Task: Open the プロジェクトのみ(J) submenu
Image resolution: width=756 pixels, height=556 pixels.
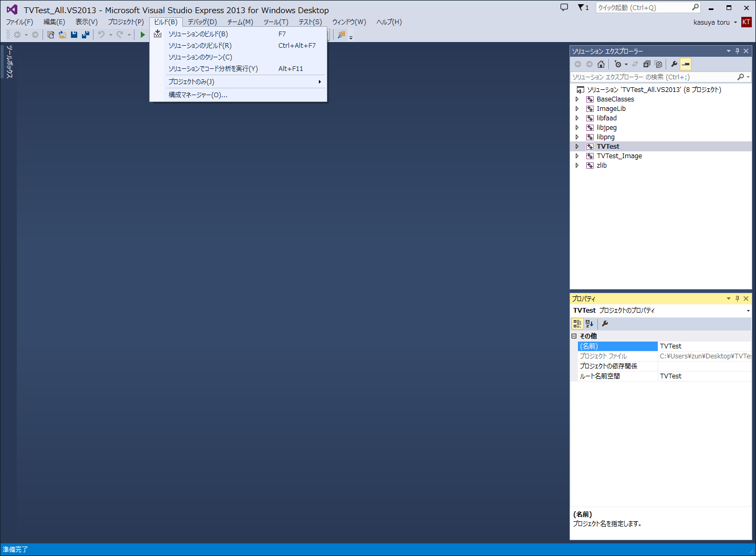Action: [238, 81]
